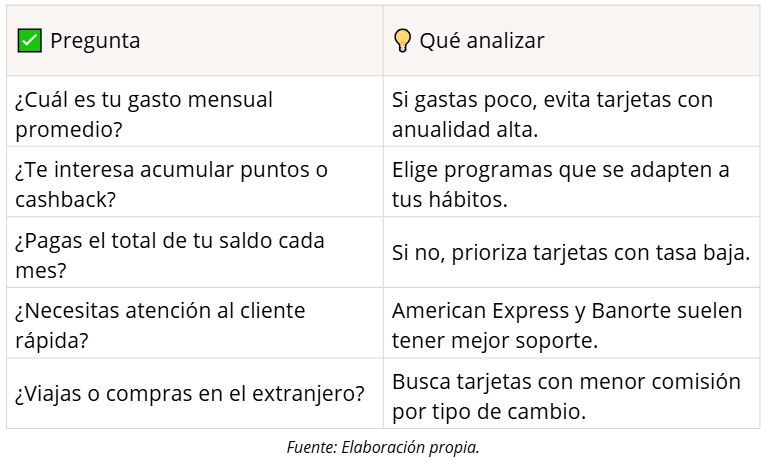
Task: Select the Viajas o compras question
Action: point(189,393)
